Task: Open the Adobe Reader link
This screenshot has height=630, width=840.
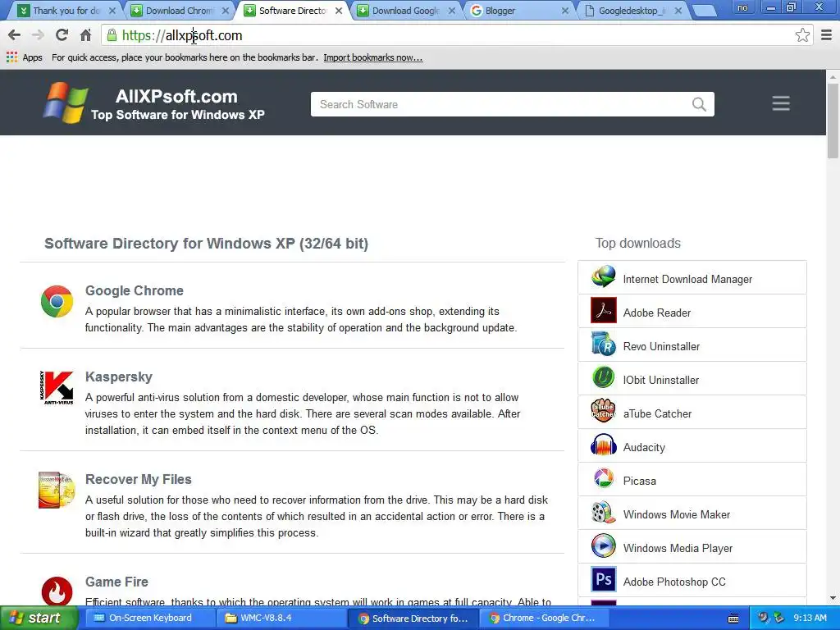Action: (657, 313)
